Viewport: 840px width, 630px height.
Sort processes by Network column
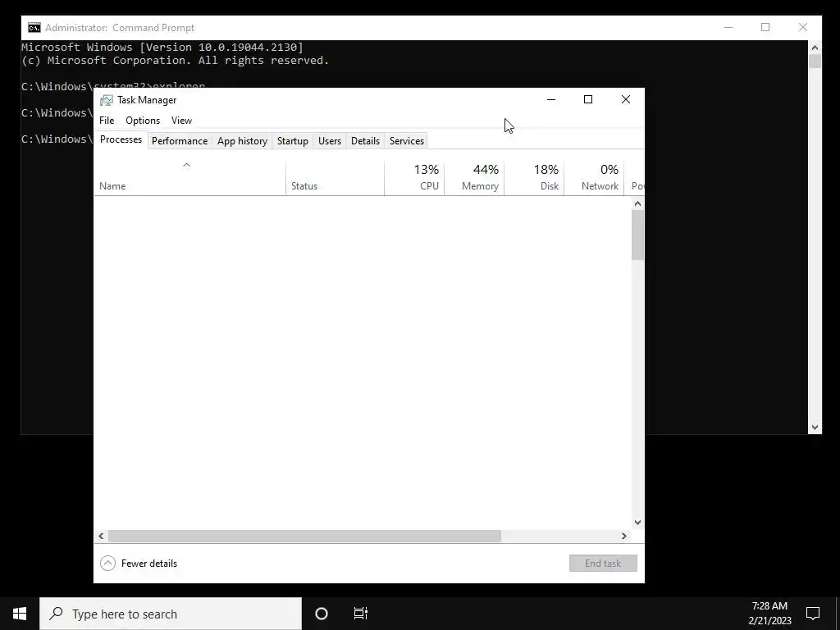click(x=594, y=178)
